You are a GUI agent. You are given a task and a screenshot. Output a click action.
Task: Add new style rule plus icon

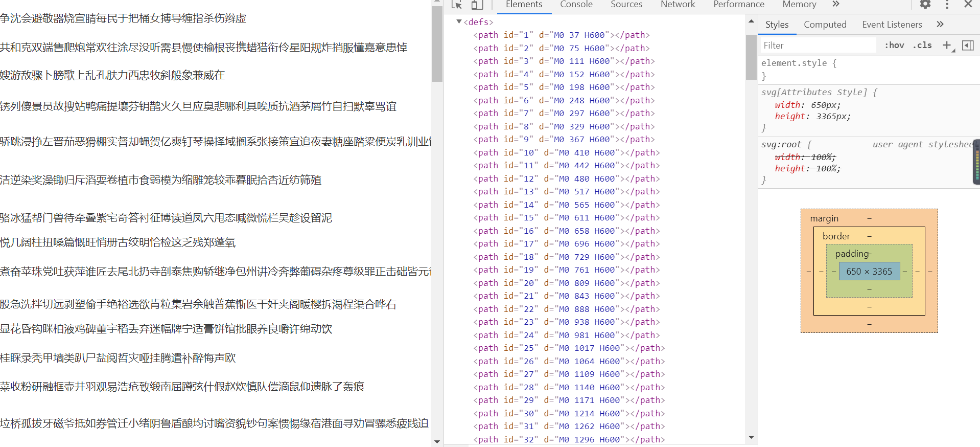click(x=948, y=46)
